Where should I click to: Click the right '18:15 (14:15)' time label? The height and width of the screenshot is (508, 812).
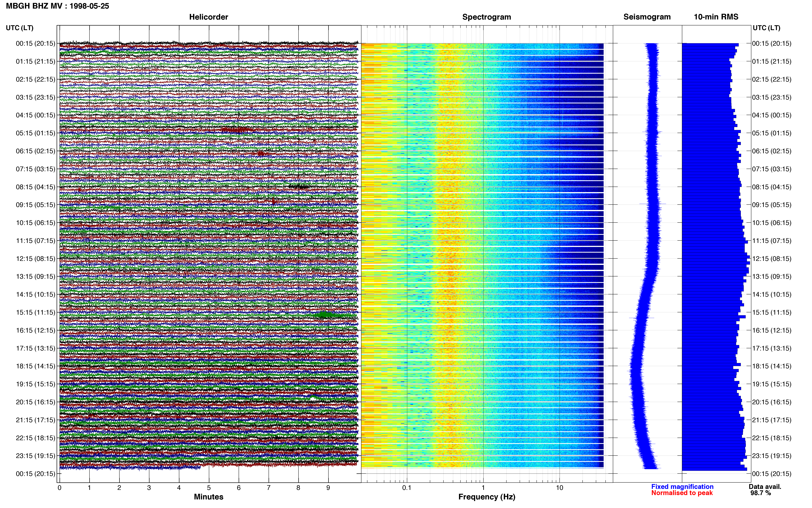click(772, 366)
